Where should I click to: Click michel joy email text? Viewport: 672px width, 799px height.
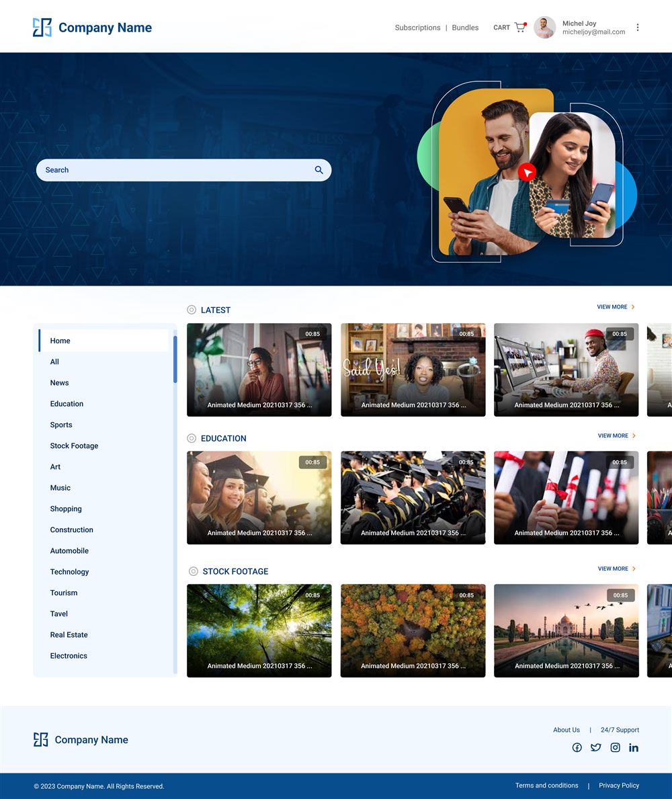pos(593,32)
